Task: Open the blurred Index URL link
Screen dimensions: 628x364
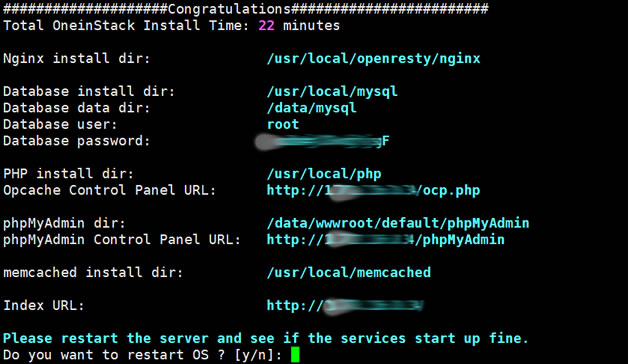Action: coord(345,306)
